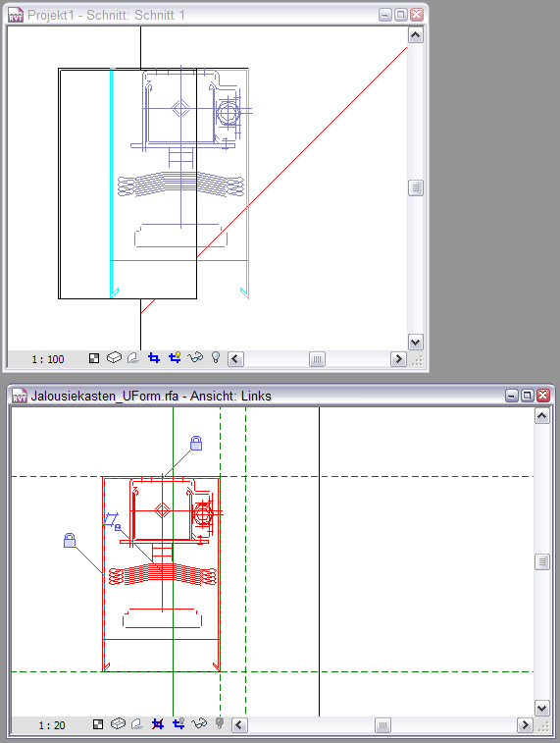Open view scale 1 : 100 selector
Screen dimensions: 560x743
[48, 359]
